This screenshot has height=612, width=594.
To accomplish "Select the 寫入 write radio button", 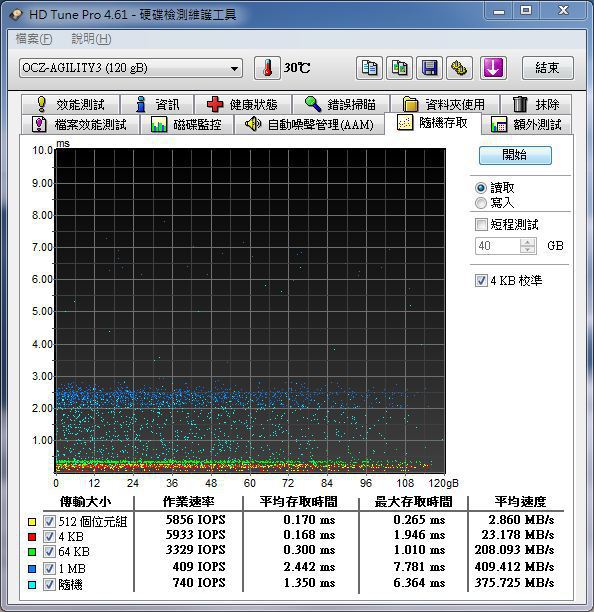I will click(481, 203).
